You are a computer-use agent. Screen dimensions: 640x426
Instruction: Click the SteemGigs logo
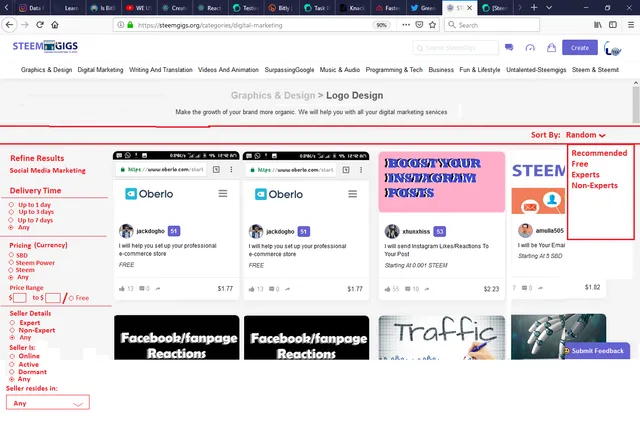45,47
